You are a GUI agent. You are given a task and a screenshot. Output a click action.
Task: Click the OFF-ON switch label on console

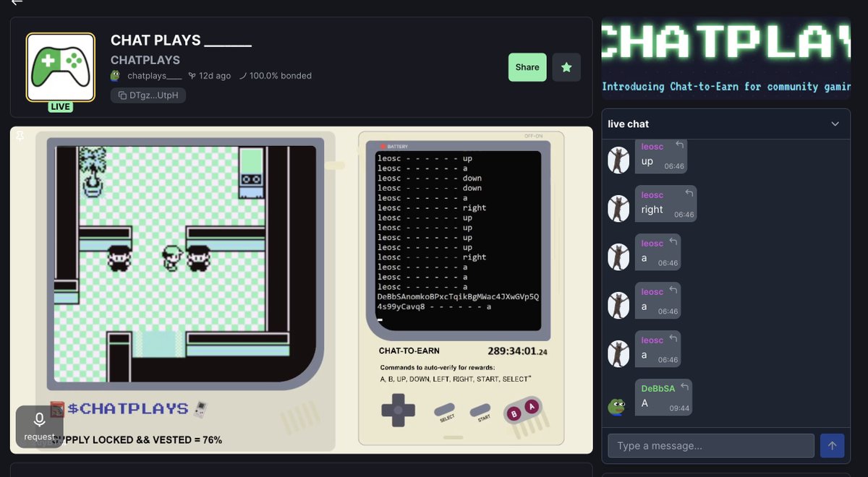tap(533, 137)
